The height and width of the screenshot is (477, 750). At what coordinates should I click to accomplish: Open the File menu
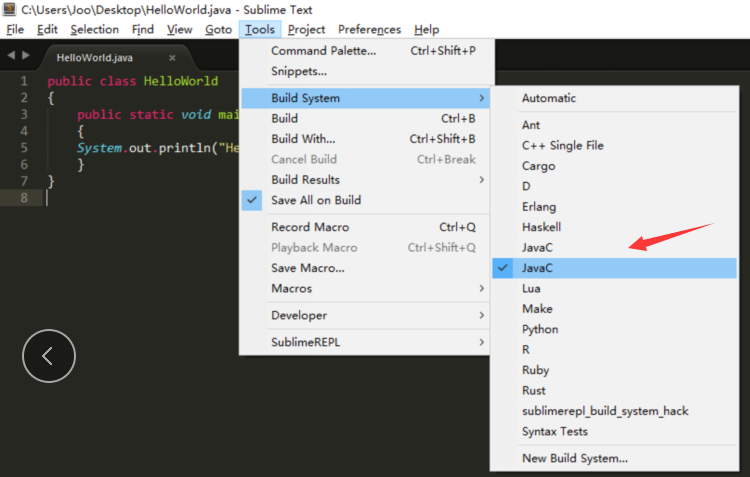15,30
